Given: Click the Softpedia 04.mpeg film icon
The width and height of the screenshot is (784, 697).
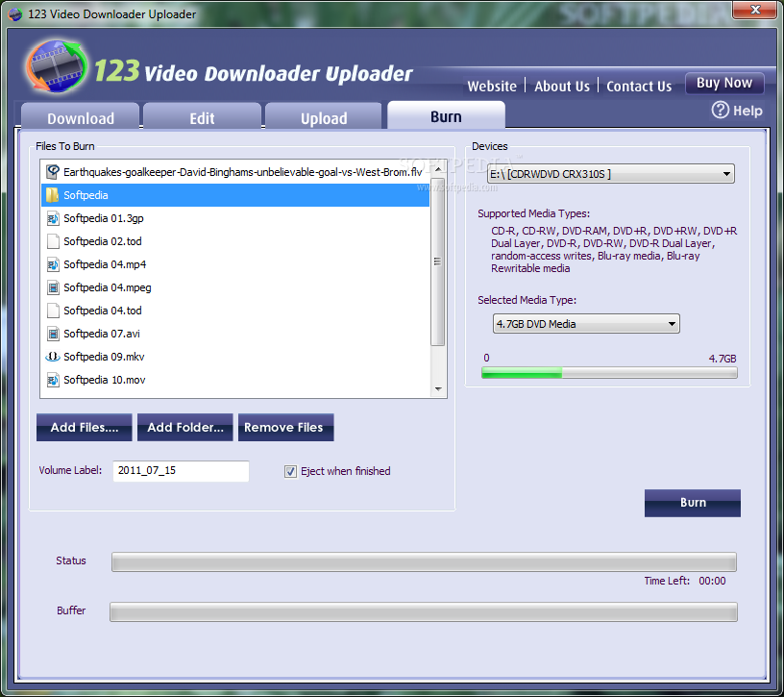Looking at the screenshot, I should coord(53,287).
